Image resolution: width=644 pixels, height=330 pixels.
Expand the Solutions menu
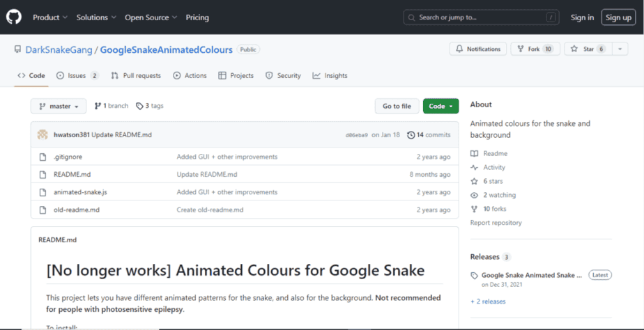click(x=96, y=17)
